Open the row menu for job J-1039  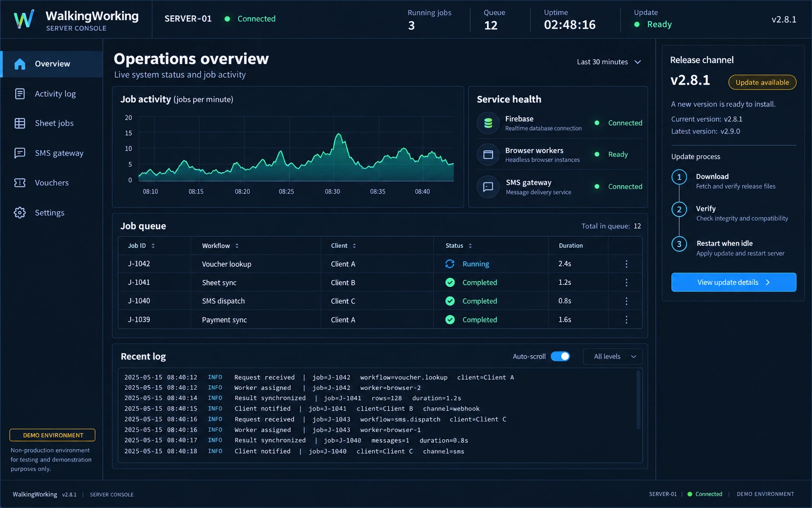[x=626, y=320]
